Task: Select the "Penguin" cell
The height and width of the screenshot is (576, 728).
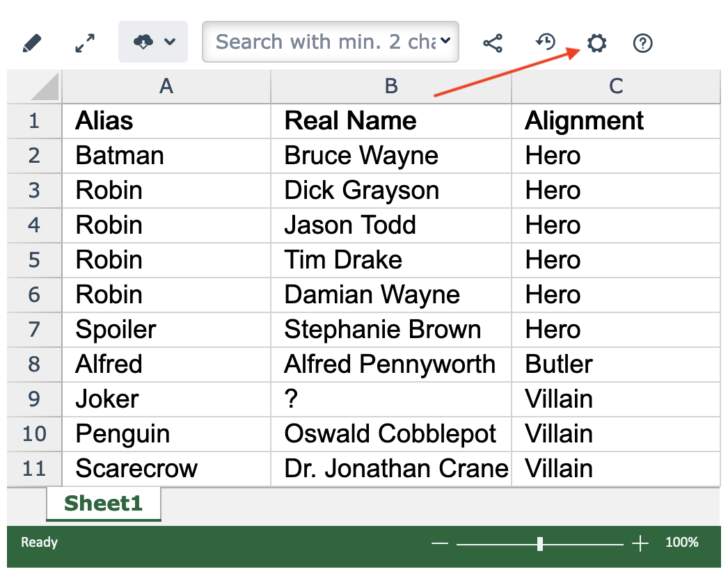Action: (x=166, y=435)
